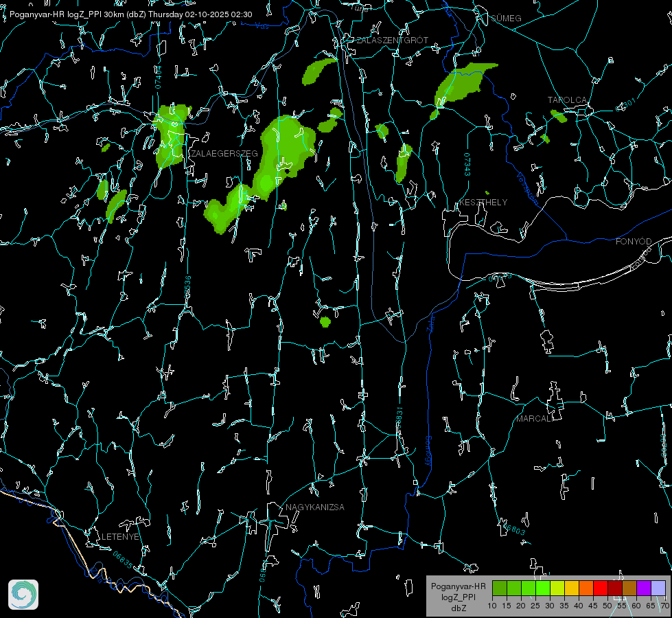
Task: Click the legend value 10
Action: pyautogui.click(x=492, y=606)
